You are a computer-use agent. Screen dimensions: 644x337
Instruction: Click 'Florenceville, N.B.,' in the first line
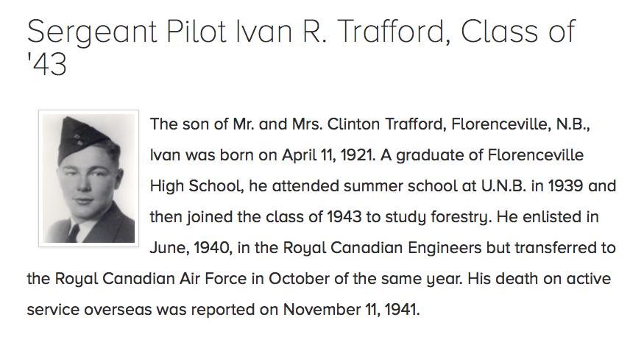(520, 124)
